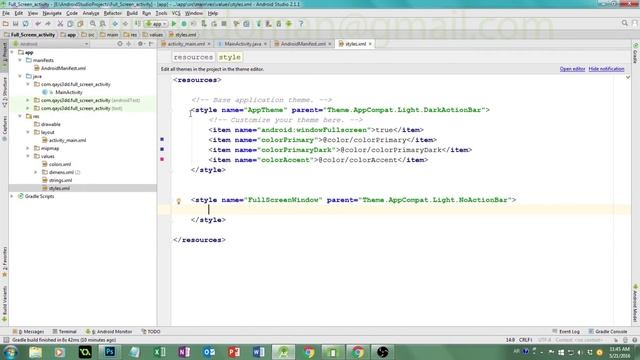Screen dimensions: 640x360
Task: Click the Undo arrow icon
Action: coord(38,24)
